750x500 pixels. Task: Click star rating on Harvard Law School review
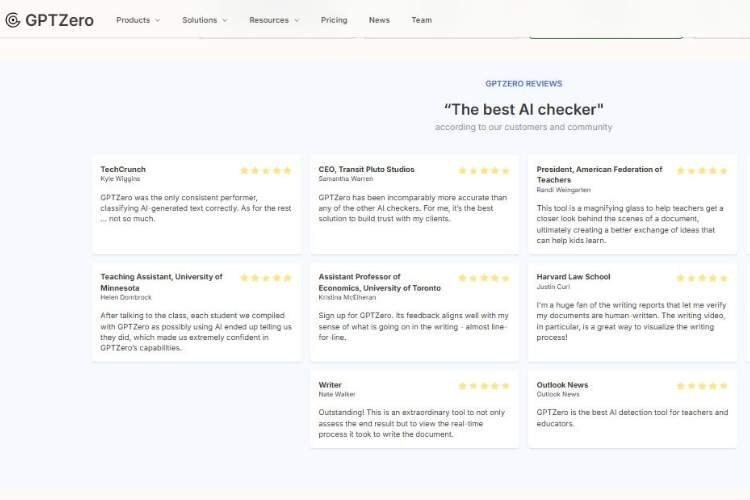702,278
